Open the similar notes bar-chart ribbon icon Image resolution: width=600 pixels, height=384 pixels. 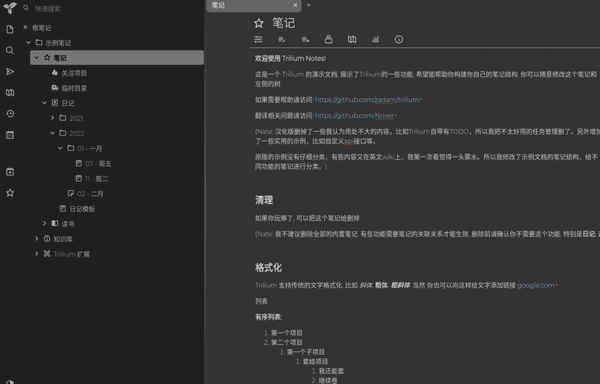pyautogui.click(x=375, y=39)
